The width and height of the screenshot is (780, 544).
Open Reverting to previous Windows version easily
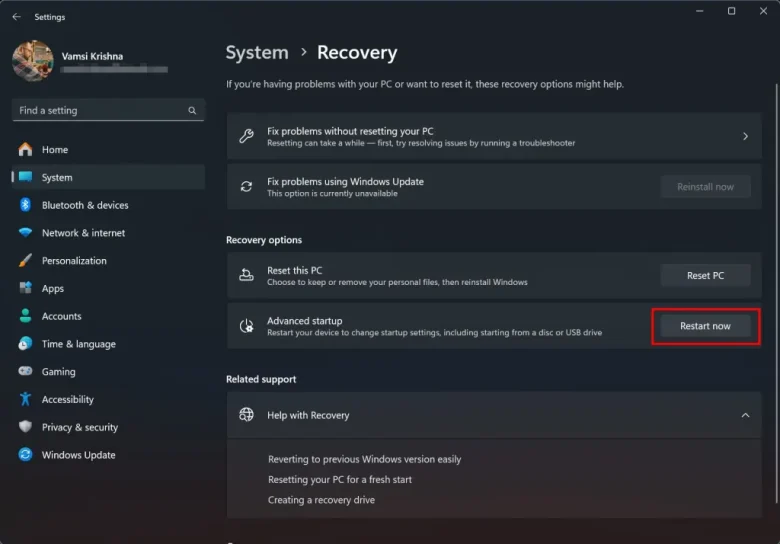pos(365,459)
